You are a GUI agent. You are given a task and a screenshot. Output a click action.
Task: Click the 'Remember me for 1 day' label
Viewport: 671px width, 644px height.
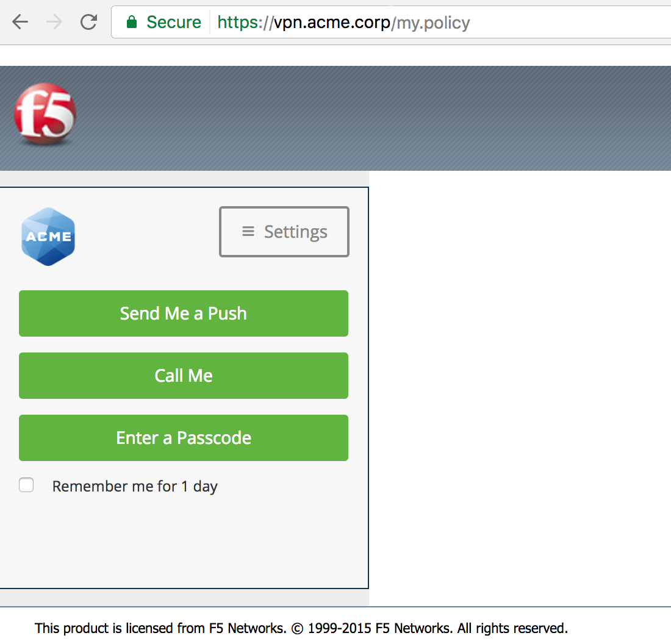(x=135, y=487)
